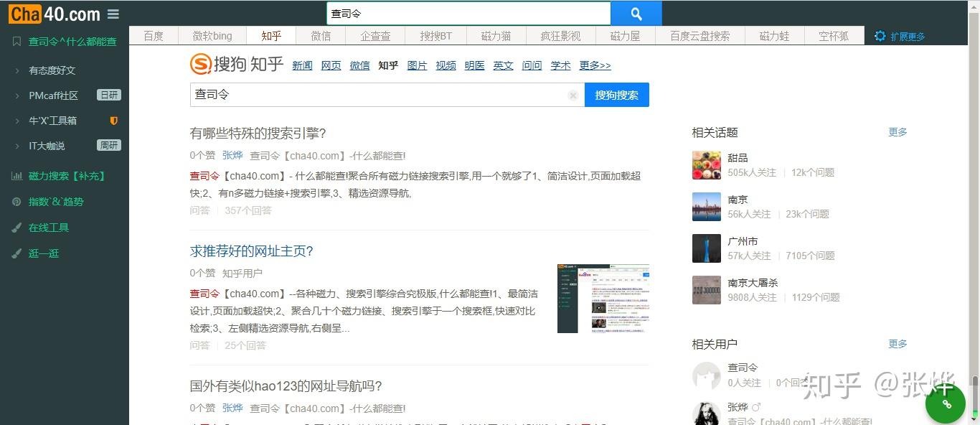The image size is (980, 425).
Task: Open 更多>> in the Sogou category row
Action: coord(594,65)
